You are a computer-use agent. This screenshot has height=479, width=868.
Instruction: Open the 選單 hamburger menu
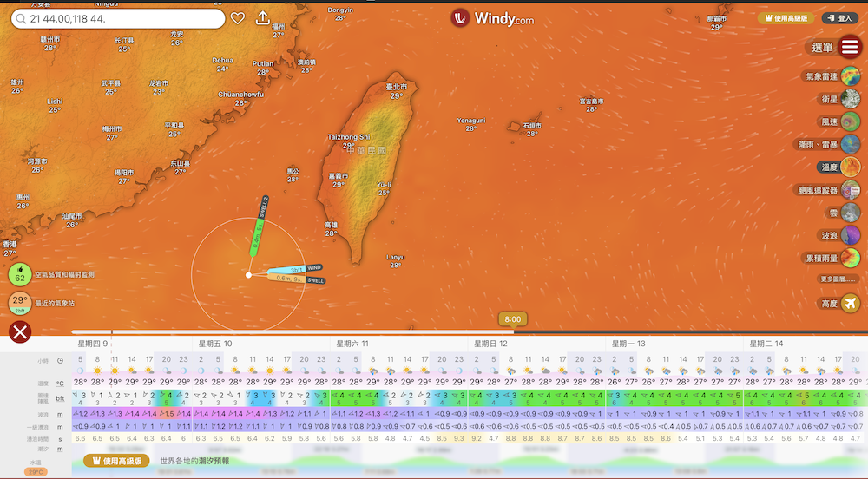850,47
